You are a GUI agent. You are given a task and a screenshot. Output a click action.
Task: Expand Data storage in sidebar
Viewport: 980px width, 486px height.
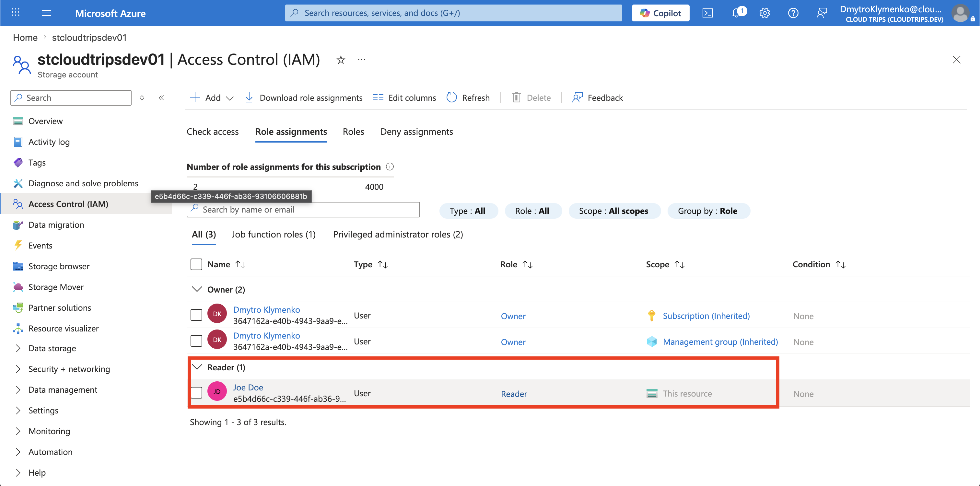click(x=18, y=348)
